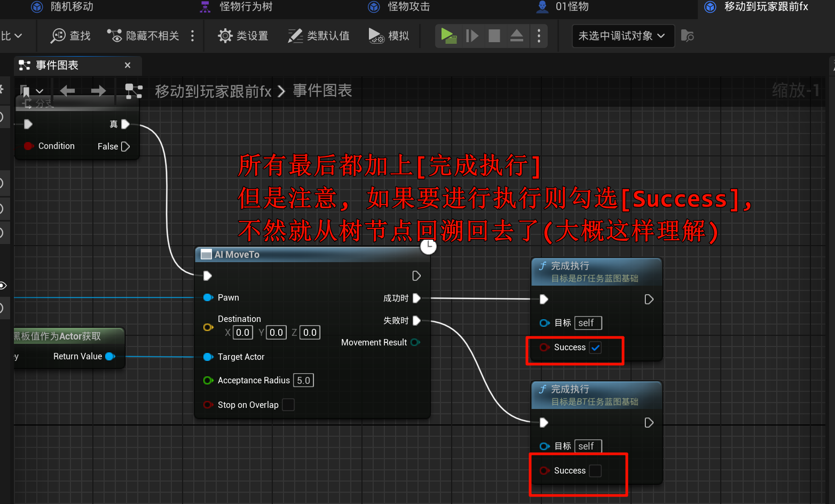Expand the bookmark dropdown in graph header
This screenshot has width=835, height=504.
tap(40, 91)
